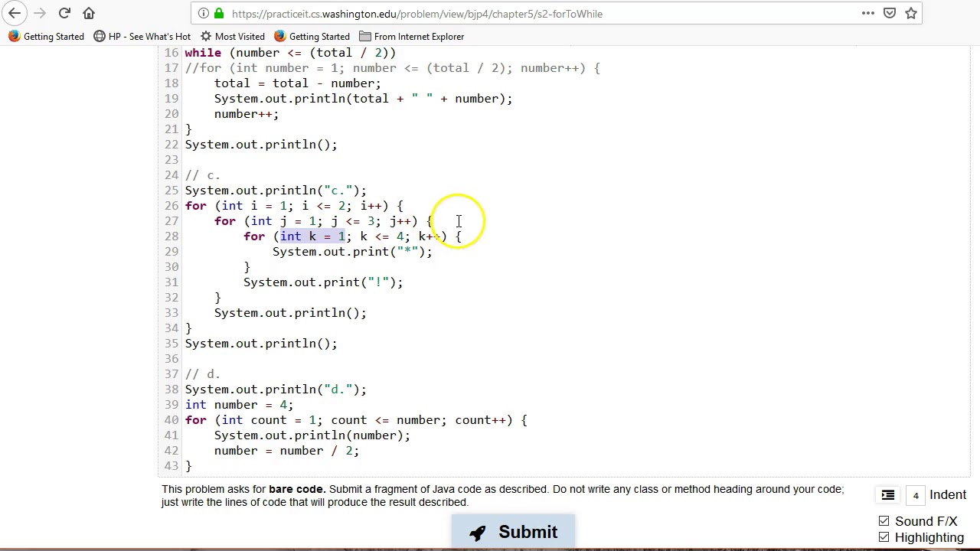Open second Getting Started bookmark
The width and height of the screenshot is (980, 551).
click(312, 36)
